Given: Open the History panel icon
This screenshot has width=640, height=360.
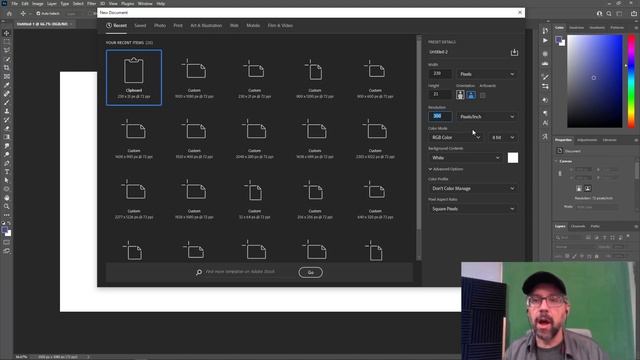Looking at the screenshot, I should tap(545, 31).
